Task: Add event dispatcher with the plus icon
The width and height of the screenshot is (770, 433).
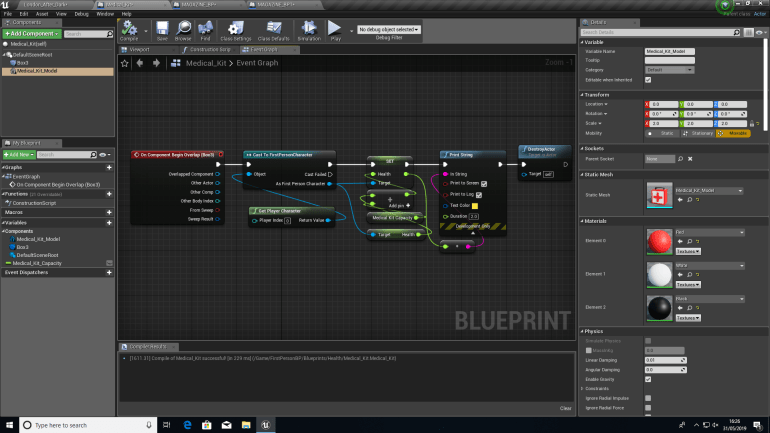Action: (109, 272)
